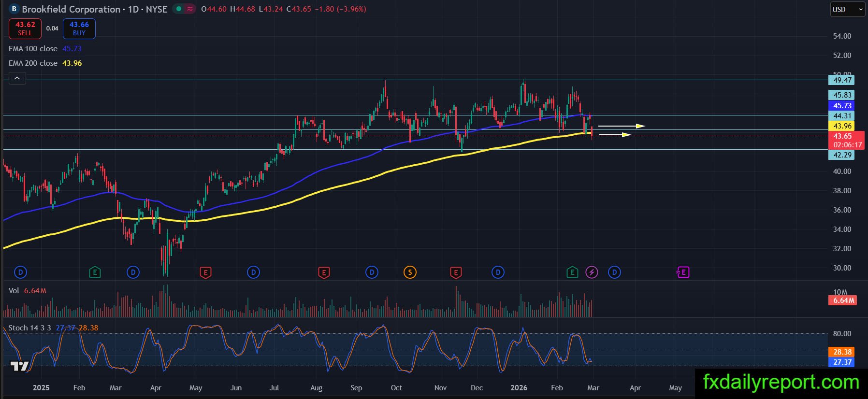This screenshot has height=399, width=868.
Task: Click the 42.29 horizontal line price label
Action: pos(842,155)
